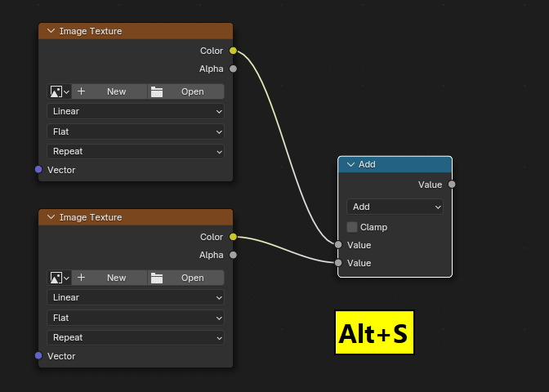
Task: Click the plus icon in top New button
Action: pos(81,91)
